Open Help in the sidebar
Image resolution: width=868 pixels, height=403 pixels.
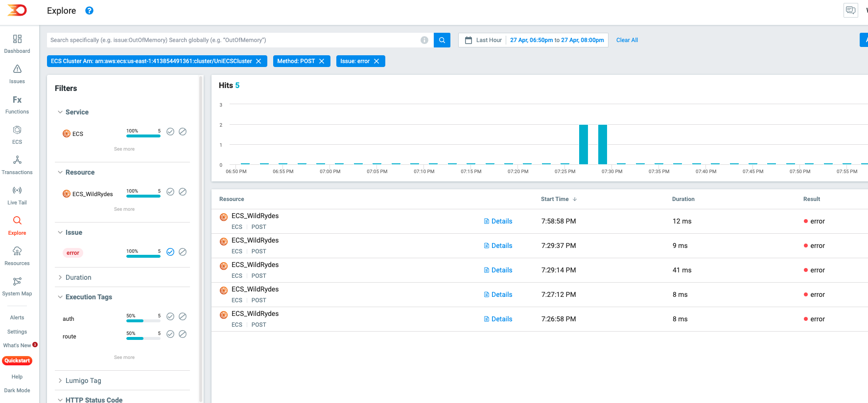(x=17, y=377)
